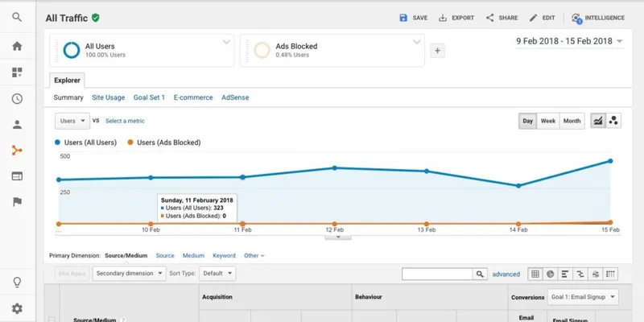
Task: Switch to motion chart view
Action: [x=613, y=121]
